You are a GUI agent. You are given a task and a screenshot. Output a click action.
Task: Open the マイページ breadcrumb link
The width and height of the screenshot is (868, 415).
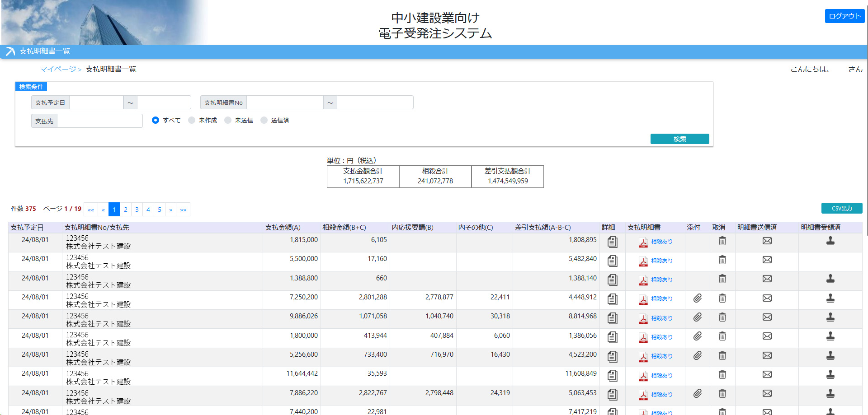58,69
